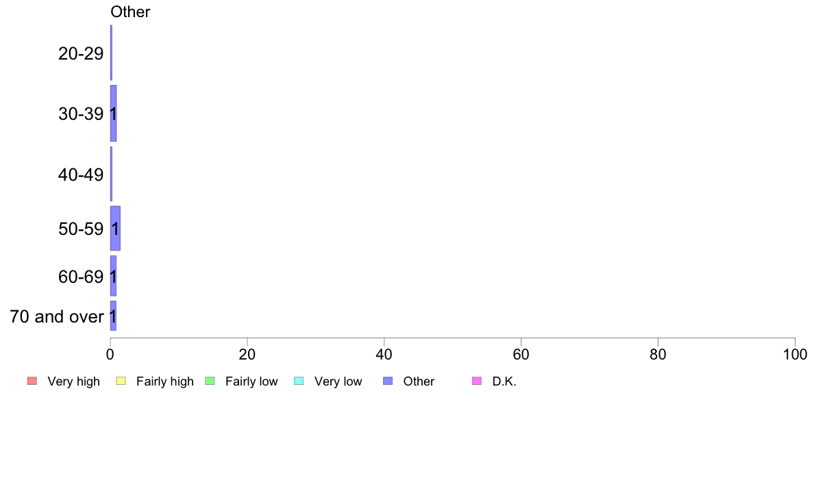Select the 70 and over bar
Screen dimensions: 814x504
[113, 316]
